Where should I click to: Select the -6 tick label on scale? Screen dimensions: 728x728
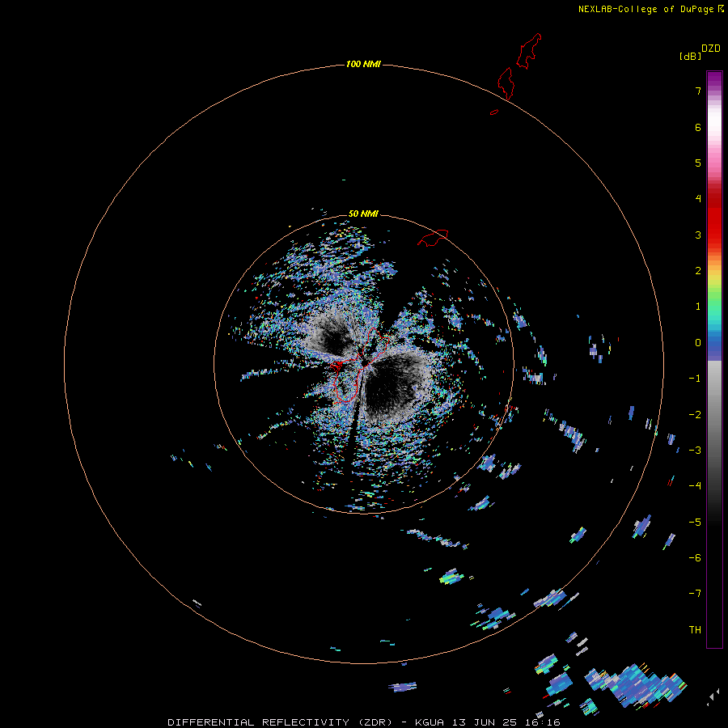coord(695,558)
